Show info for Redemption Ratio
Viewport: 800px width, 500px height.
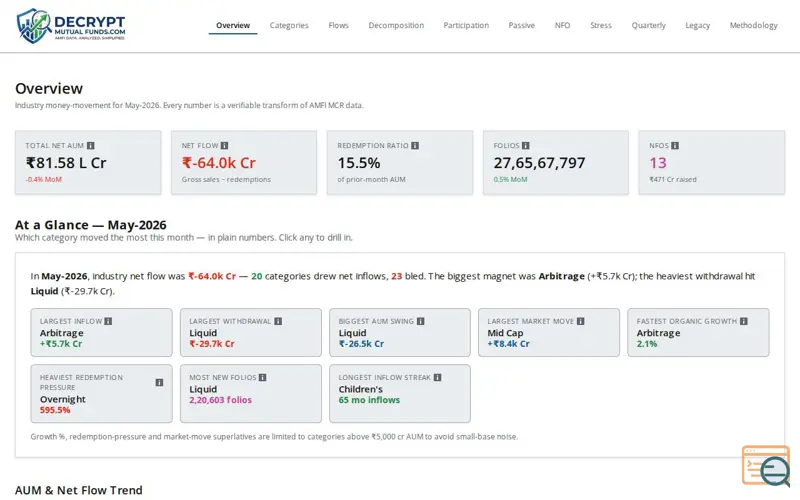[x=415, y=146]
